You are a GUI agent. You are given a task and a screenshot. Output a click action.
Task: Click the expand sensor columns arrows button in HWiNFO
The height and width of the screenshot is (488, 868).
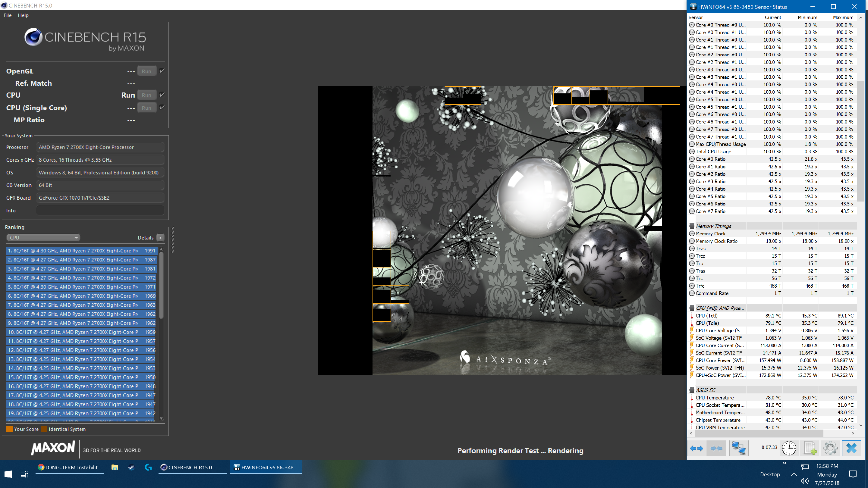pos(697,448)
